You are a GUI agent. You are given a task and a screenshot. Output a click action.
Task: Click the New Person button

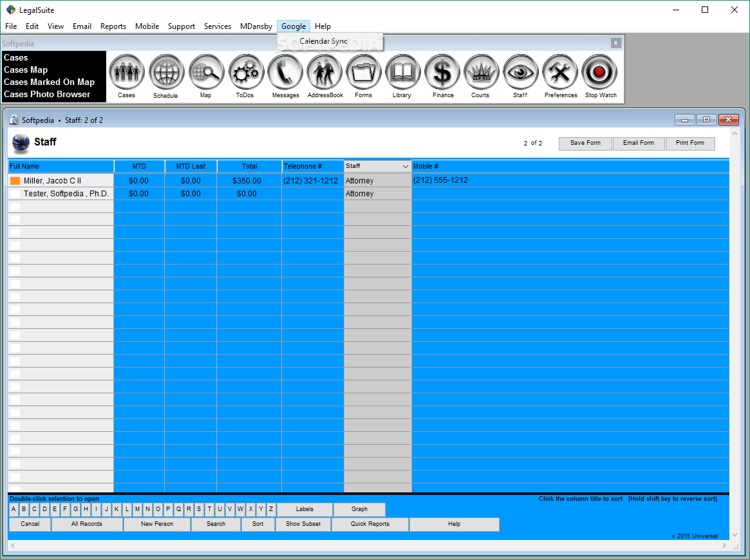click(156, 524)
